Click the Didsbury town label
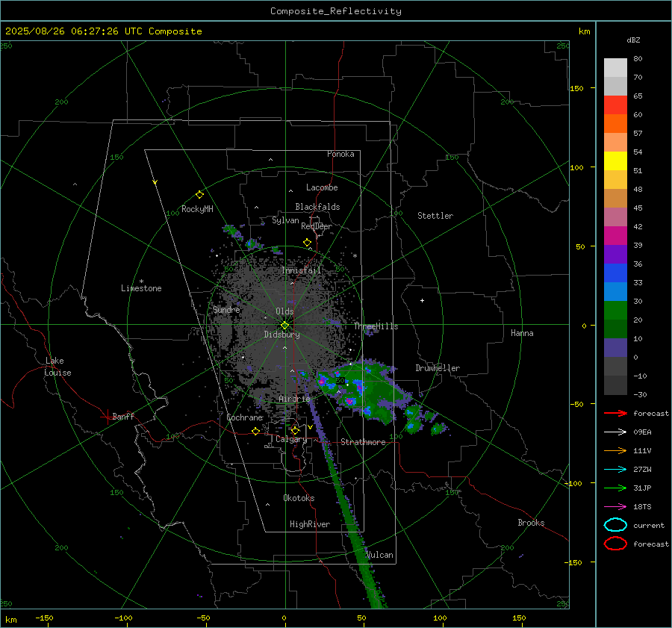Image resolution: width=672 pixels, height=628 pixels. (x=281, y=335)
